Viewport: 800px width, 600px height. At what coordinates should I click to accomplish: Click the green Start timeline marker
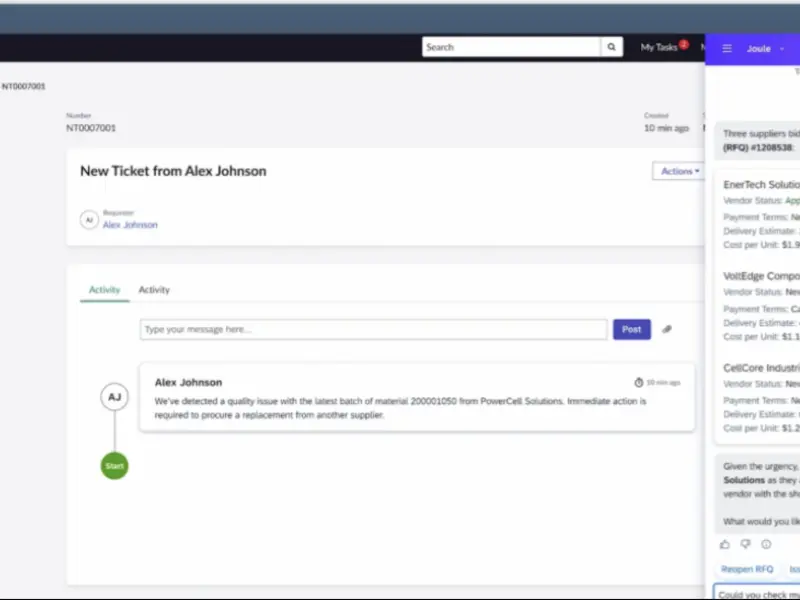114,466
